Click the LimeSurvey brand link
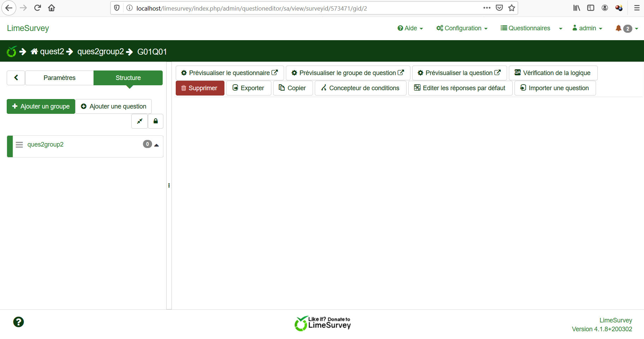This screenshot has width=644, height=339. [28, 28]
